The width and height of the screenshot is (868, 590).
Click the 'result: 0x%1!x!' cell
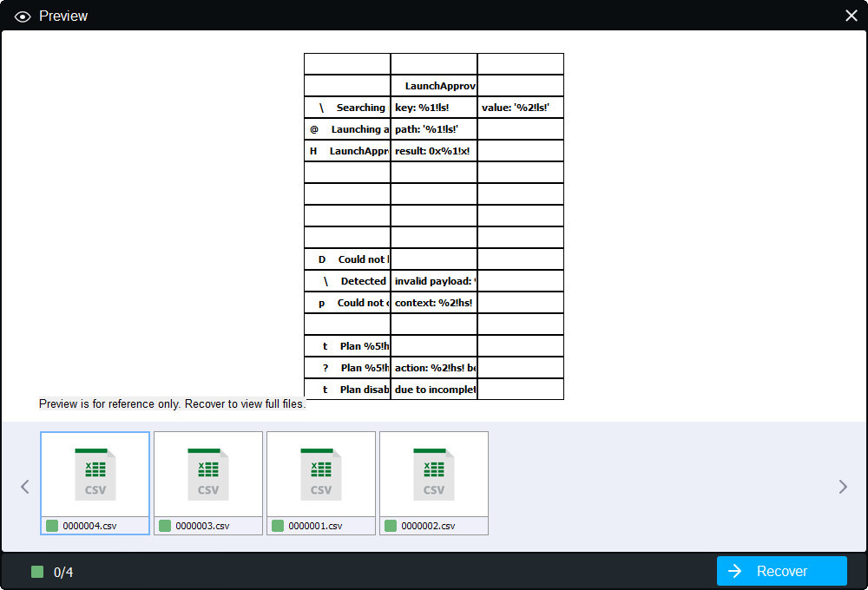tap(434, 151)
